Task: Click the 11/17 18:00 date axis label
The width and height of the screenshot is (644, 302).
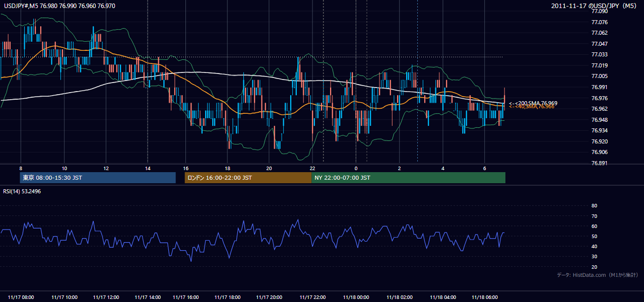Action: tap(228, 297)
